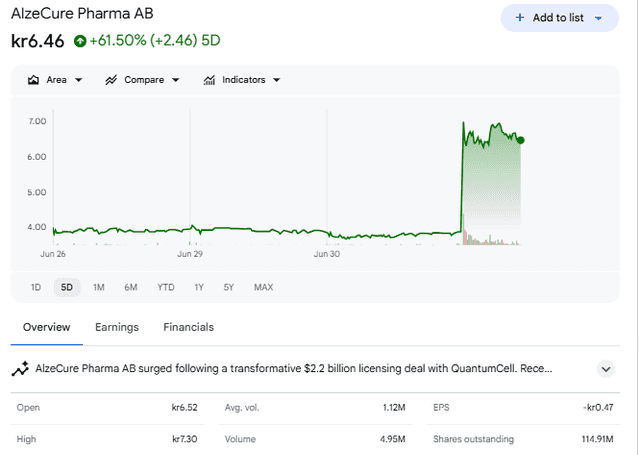The width and height of the screenshot is (640, 455).
Task: Click the Area chart icon
Action: click(x=33, y=80)
